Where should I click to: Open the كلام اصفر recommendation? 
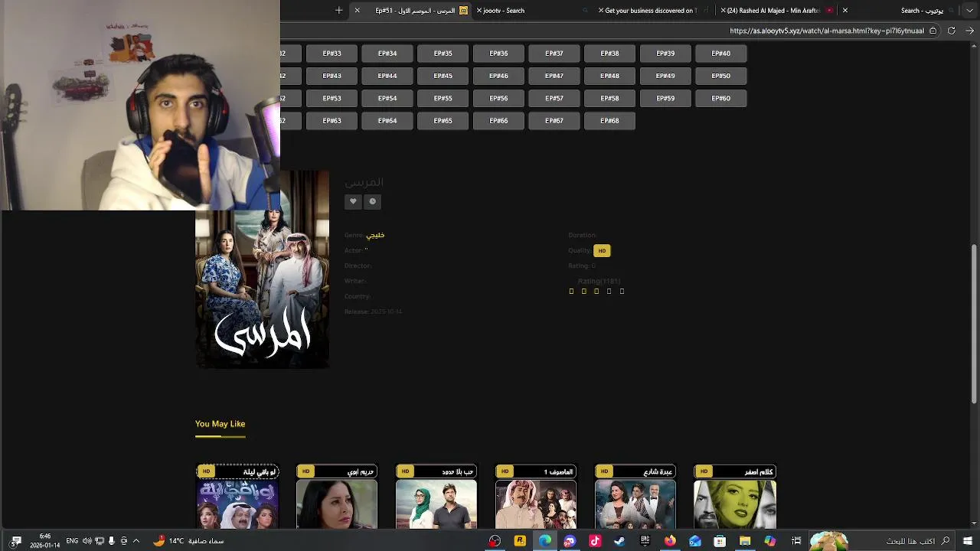tap(735, 497)
